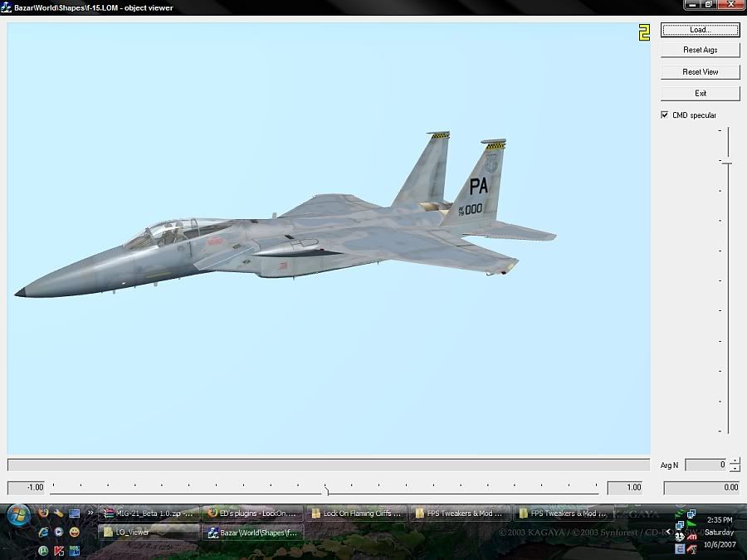Switch to MIG-21_Beta 1.0.zip taskbar window
The image size is (747, 560).
(149, 514)
